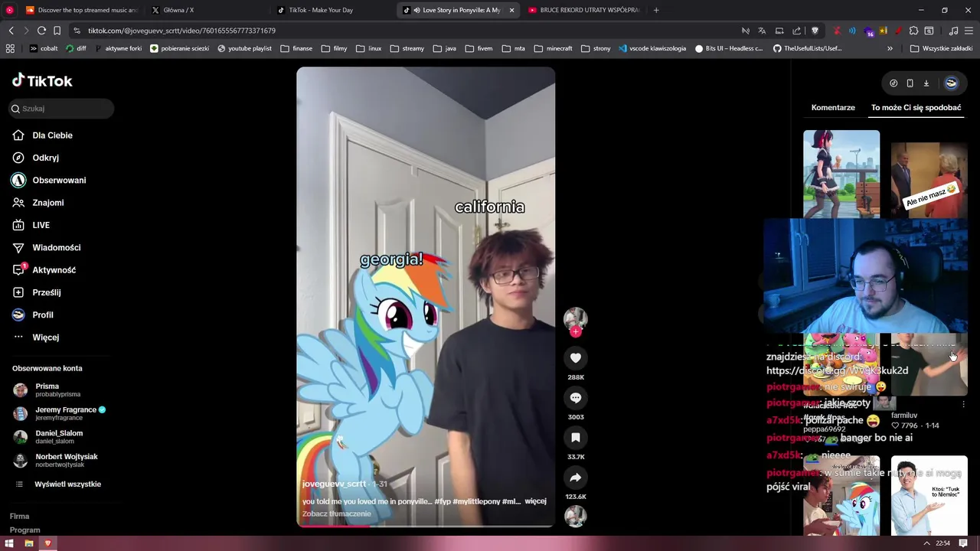Screen dimensions: 980x551
Task: Open joveguevv_scrtt username on video
Action: [334, 484]
